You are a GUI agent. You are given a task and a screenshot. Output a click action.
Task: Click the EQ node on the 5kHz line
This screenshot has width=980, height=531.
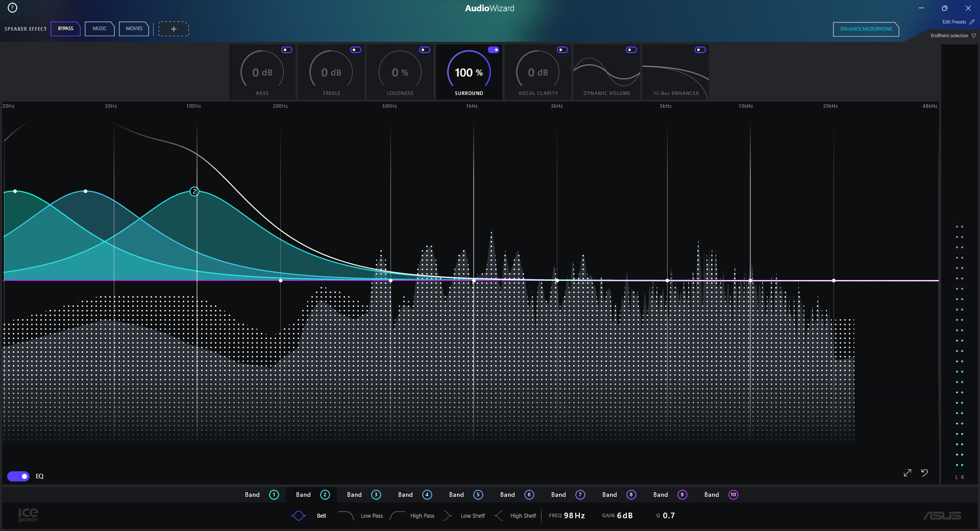tap(667, 280)
